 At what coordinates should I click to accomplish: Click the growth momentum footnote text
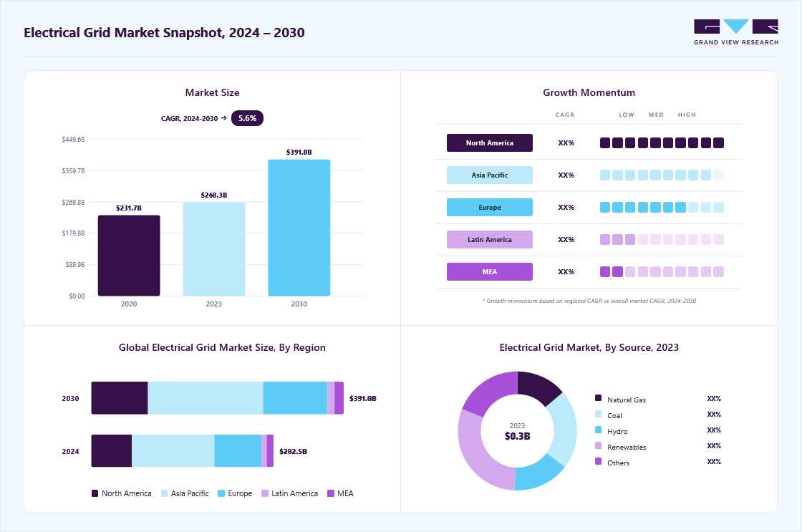click(x=589, y=301)
